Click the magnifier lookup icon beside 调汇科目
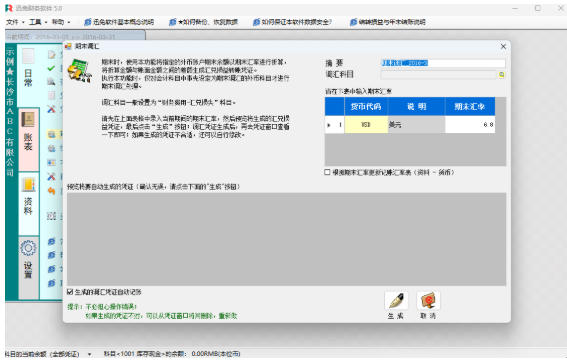The image size is (567, 363). point(502,74)
